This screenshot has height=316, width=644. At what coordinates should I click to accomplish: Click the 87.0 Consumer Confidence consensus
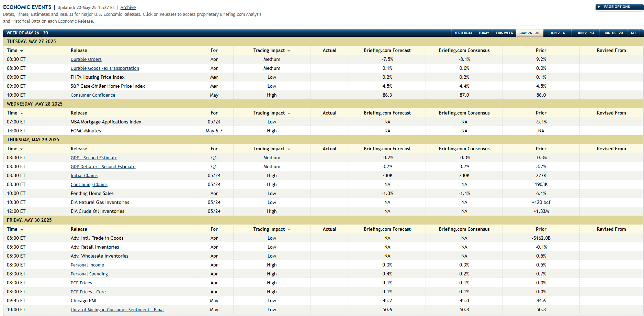point(464,95)
